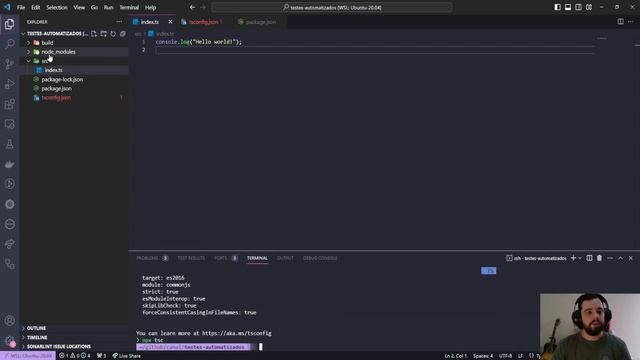
Task: Kill terminal with trash icon
Action: pos(599,258)
